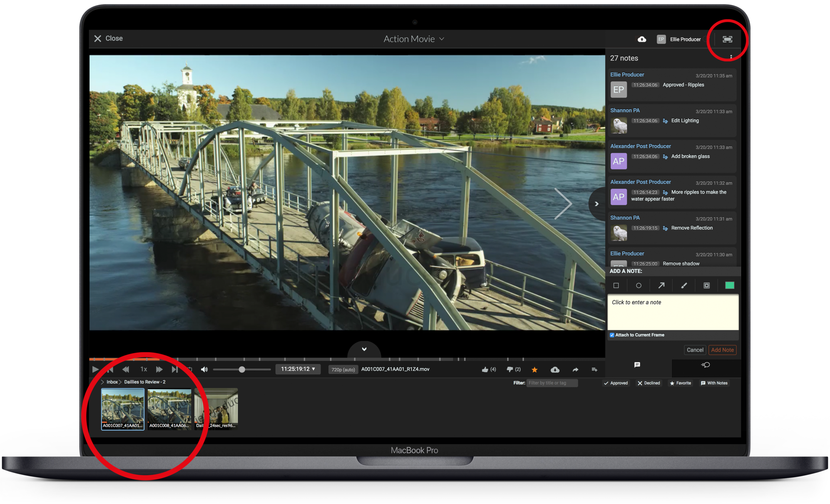This screenshot has height=504, width=830.
Task: Open Shannon PA's Edit Lighting note
Action: (672, 121)
